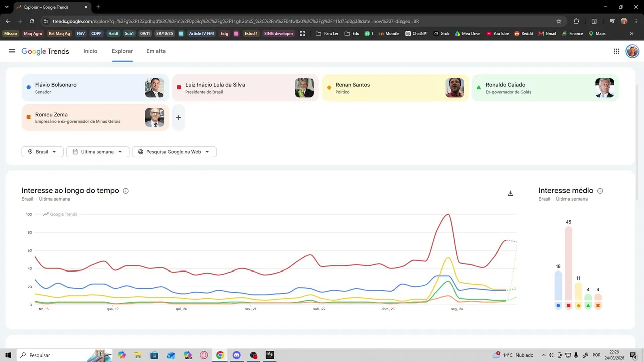
Task: Show info about Interesse médio
Action: [600, 191]
